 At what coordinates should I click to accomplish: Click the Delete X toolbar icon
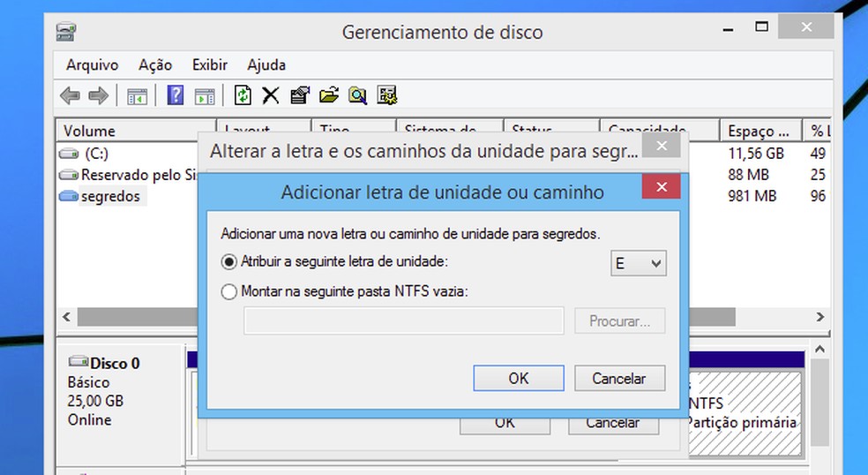point(271,95)
